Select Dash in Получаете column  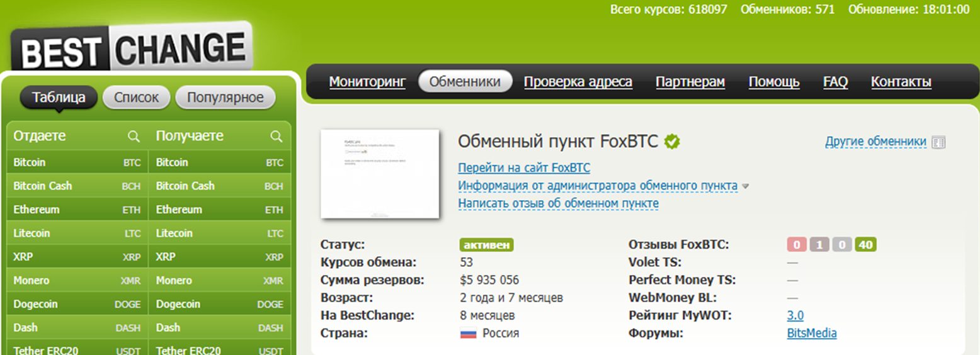(220, 328)
